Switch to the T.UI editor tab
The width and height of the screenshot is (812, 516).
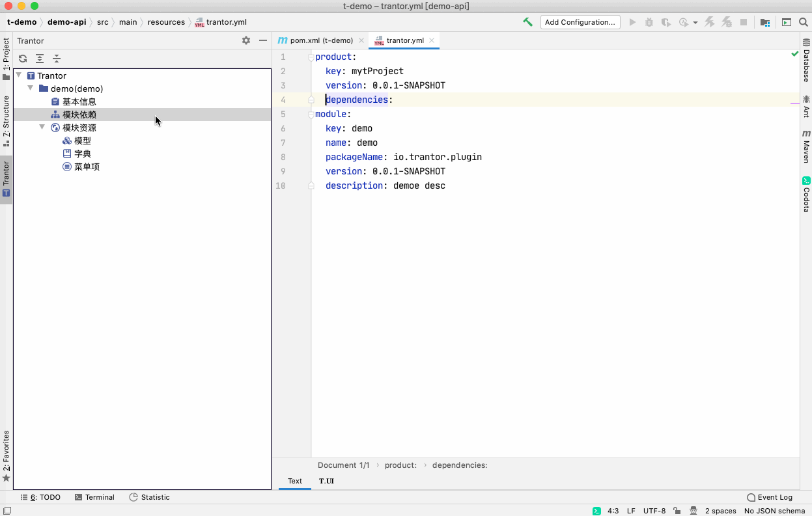coord(326,481)
